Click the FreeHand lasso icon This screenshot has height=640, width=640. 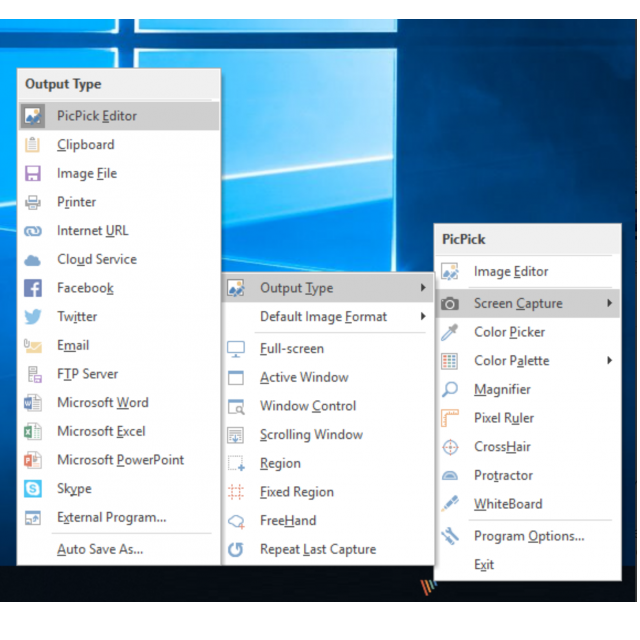pos(236,521)
